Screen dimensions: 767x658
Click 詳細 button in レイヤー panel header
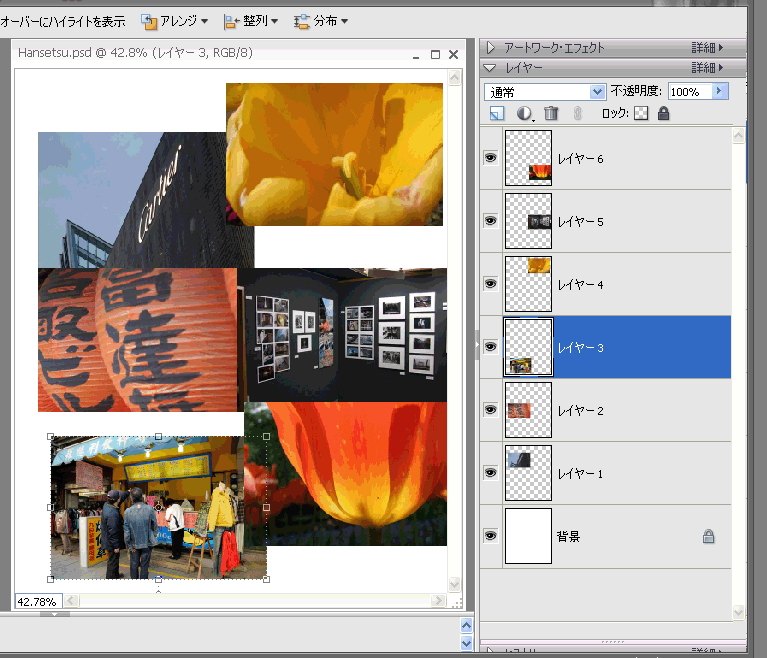point(705,68)
